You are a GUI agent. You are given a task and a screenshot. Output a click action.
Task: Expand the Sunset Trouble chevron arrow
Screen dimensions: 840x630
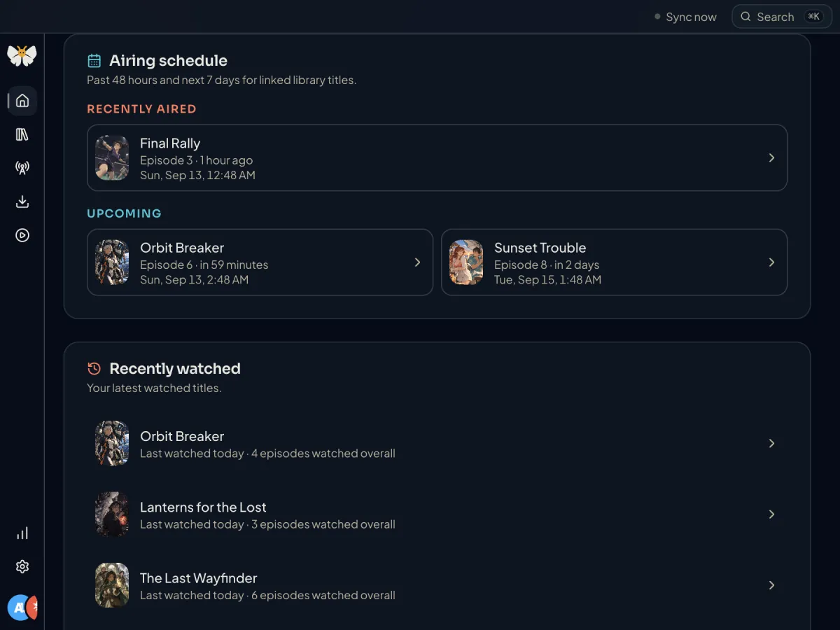tap(771, 262)
